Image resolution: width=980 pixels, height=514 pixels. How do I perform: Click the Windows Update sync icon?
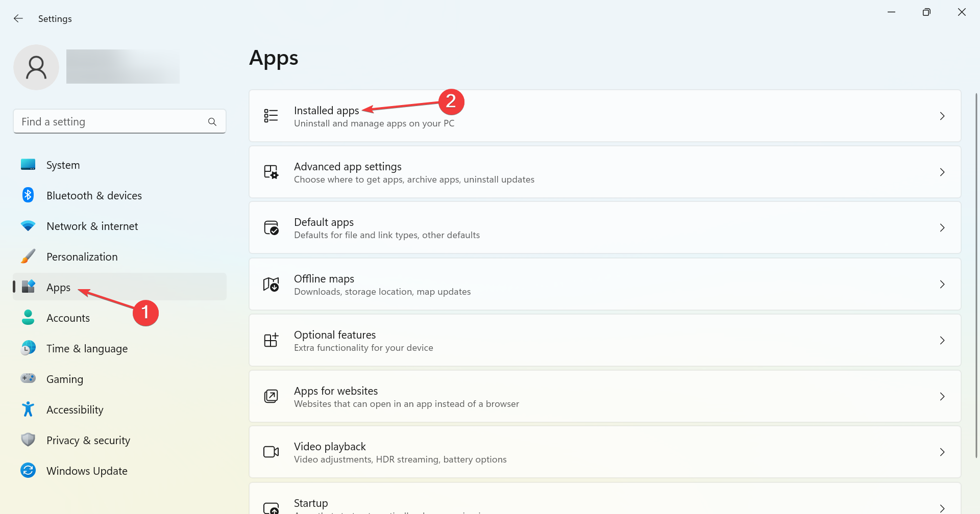tap(28, 470)
